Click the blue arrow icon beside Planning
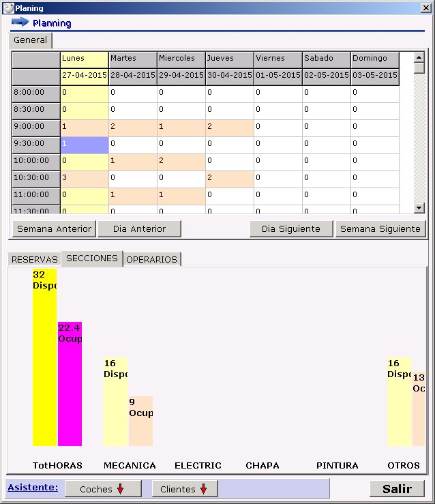Screen dimensions: 435x504 tap(20, 23)
